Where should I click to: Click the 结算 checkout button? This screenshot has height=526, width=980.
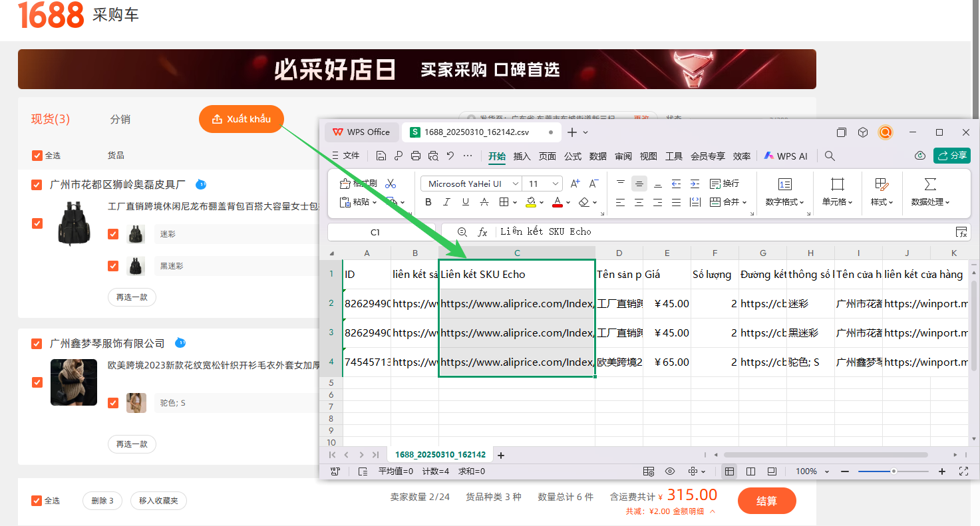click(766, 501)
